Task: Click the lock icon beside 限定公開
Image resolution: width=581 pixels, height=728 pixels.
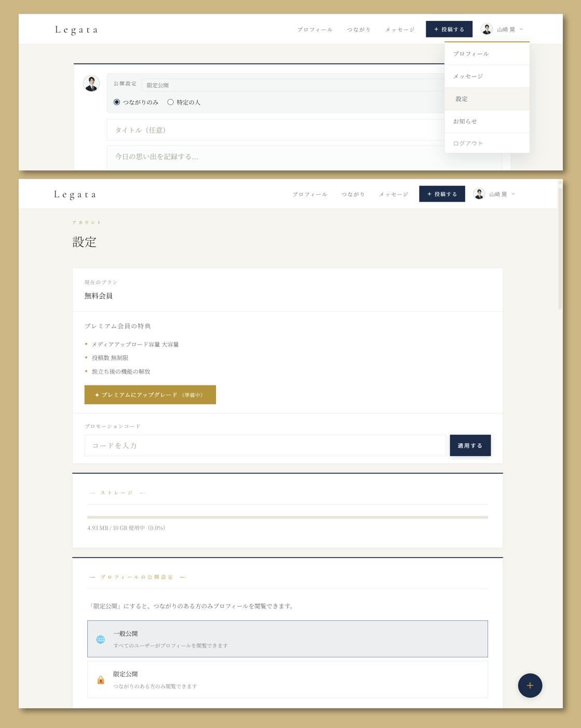Action: pyautogui.click(x=101, y=680)
